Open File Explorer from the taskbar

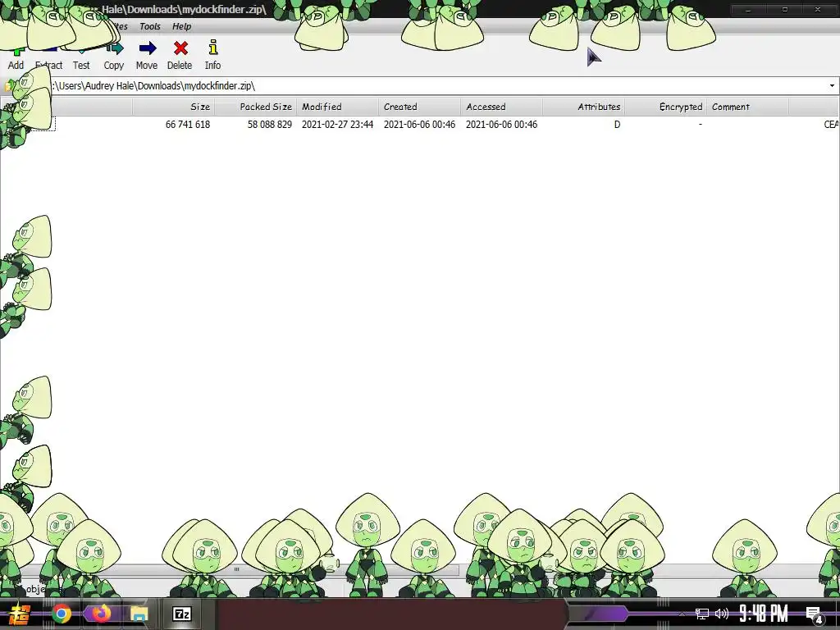click(x=139, y=614)
